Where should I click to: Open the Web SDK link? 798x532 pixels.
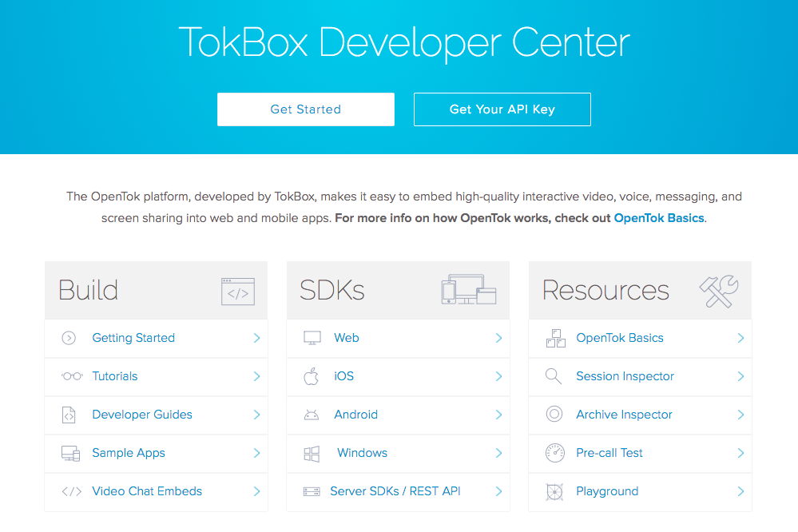347,338
